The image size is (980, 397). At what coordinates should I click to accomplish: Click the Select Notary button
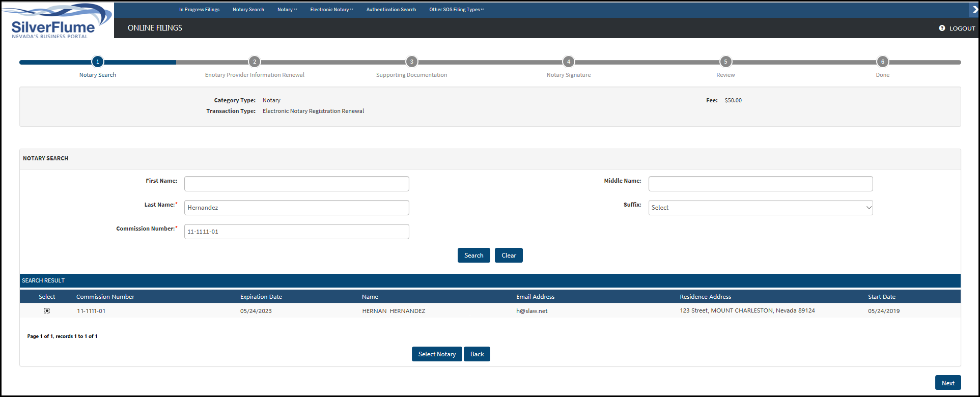tap(437, 354)
